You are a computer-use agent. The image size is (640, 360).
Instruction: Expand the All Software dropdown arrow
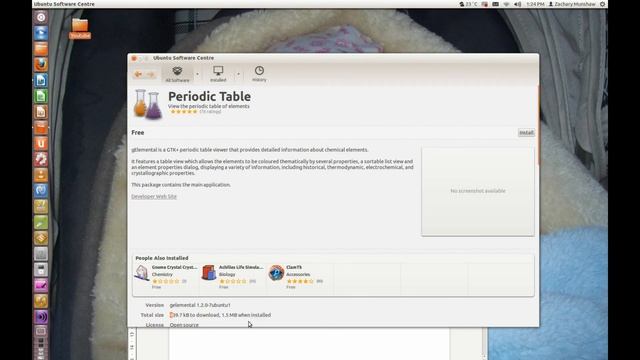[x=198, y=74]
